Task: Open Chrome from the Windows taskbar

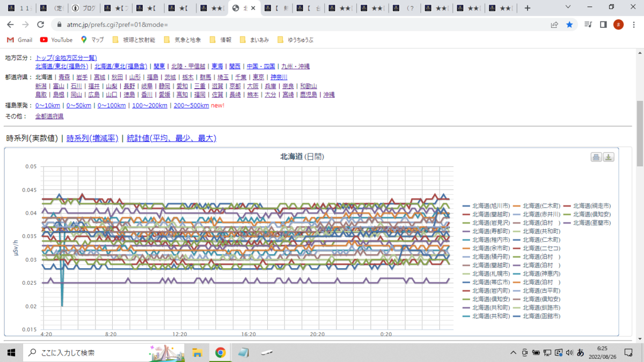Action: tap(220, 352)
